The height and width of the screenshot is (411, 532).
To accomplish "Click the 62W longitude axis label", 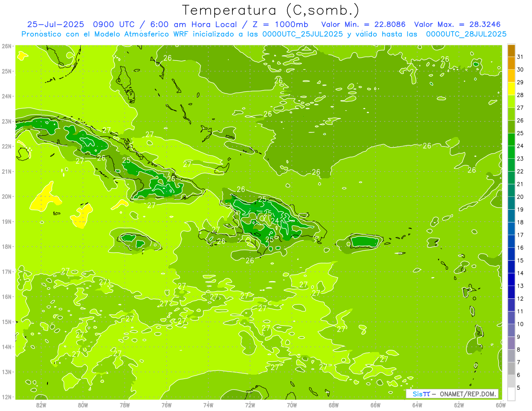I will [459, 405].
